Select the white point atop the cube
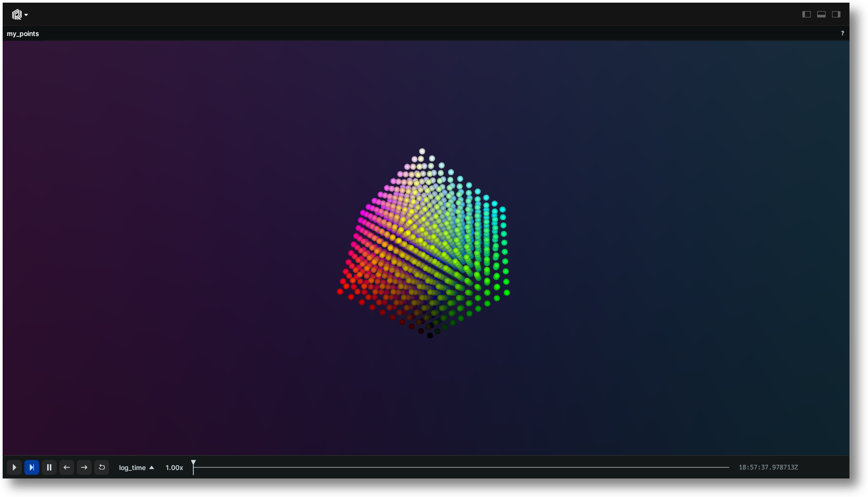Image resolution: width=868 pixels, height=497 pixels. point(422,151)
